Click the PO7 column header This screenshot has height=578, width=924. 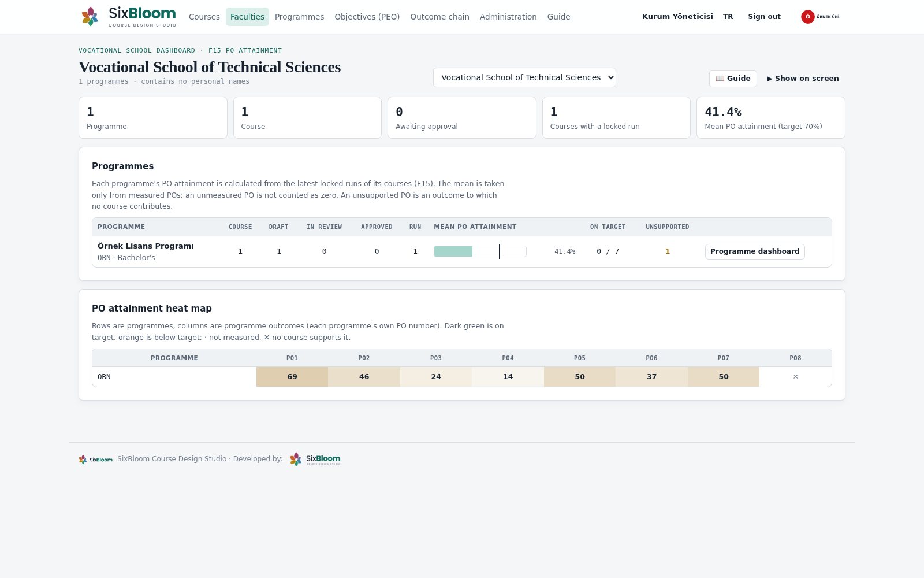tap(724, 358)
